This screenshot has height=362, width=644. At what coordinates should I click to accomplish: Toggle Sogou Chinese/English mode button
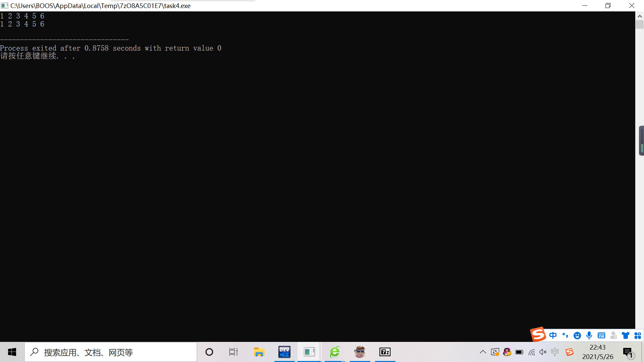[x=553, y=336]
